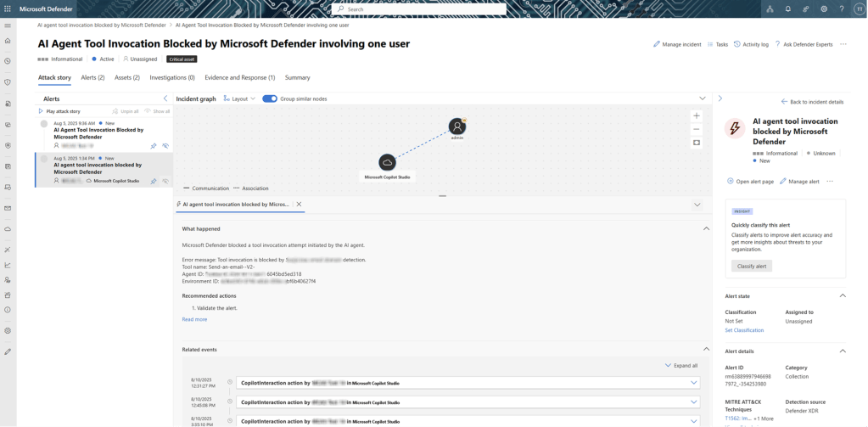Click the Set Classification link
This screenshot has height=427, width=868.
[x=744, y=330]
